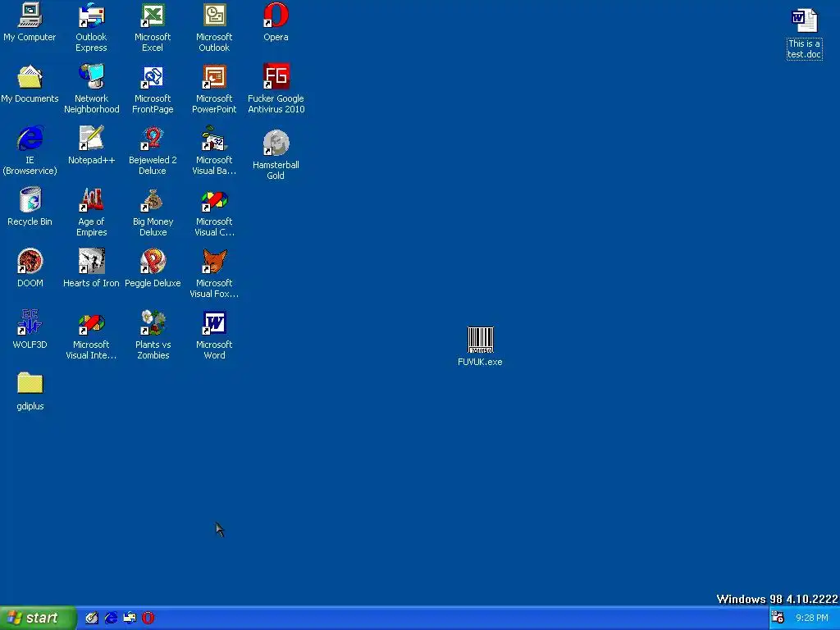The image size is (840, 630).
Task: Click the Outlook Express quick launch icon
Action: click(x=130, y=618)
